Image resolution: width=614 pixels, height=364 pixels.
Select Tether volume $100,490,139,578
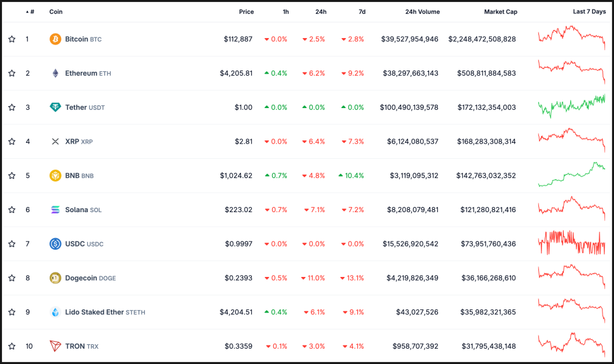tap(409, 107)
